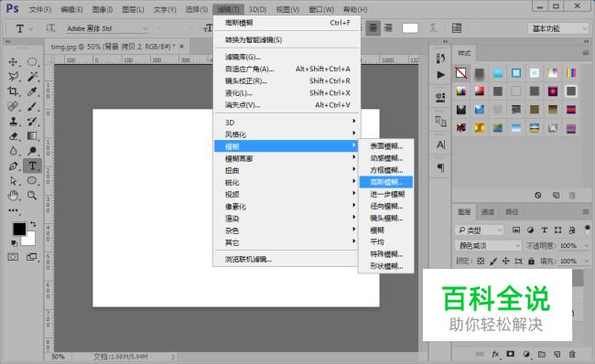Change screen mode icon in toolbox

click(32, 257)
